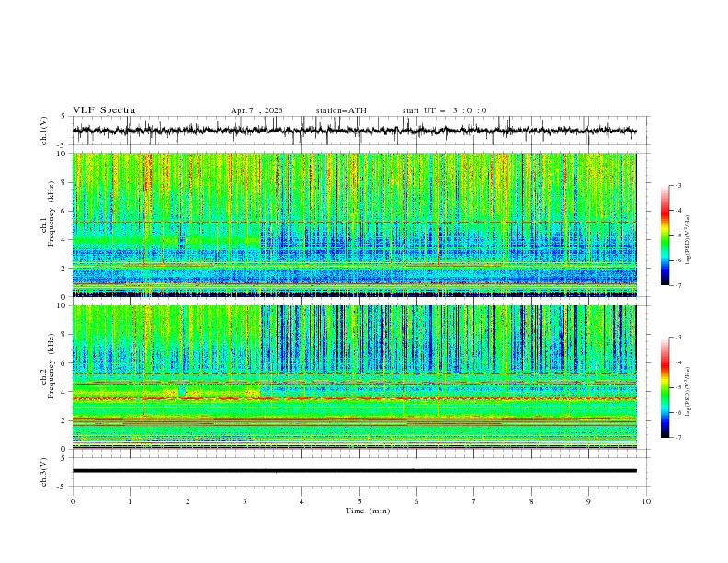Click time axis tick label "0"
Image resolution: width=728 pixels, height=563 pixels.
(73, 501)
